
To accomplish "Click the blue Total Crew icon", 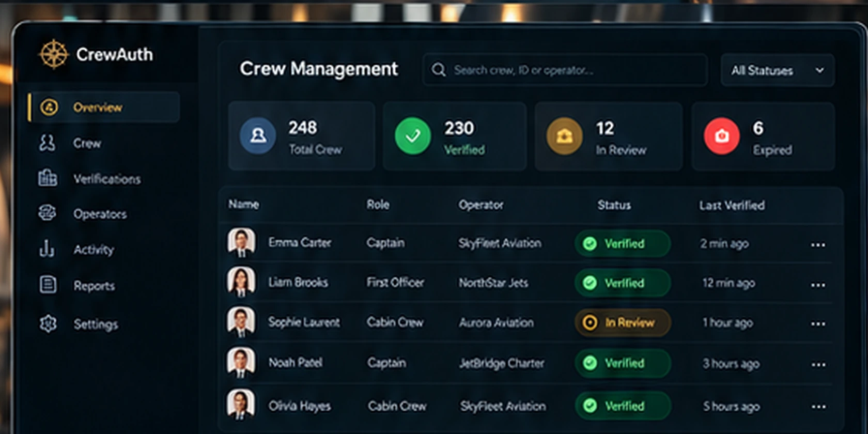I will pos(258,136).
